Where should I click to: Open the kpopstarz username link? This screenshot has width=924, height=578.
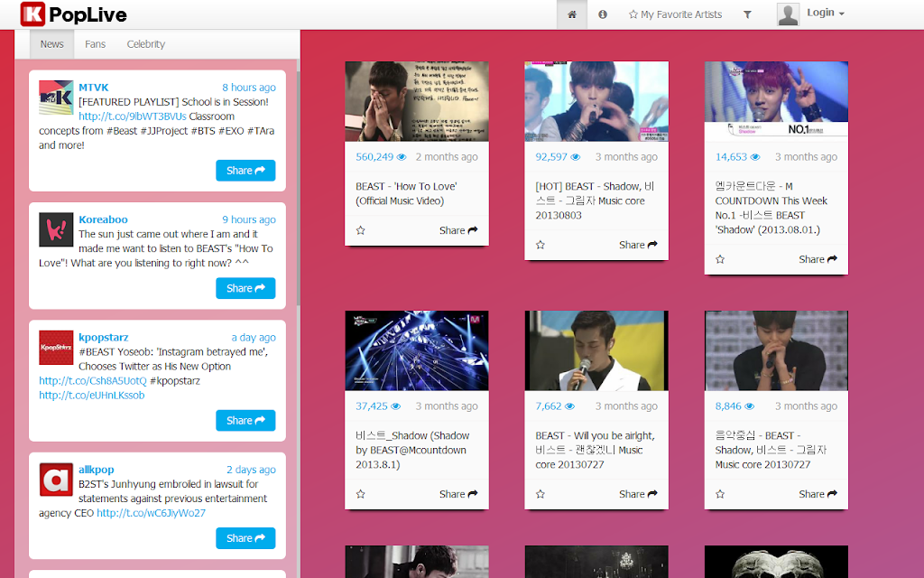104,338
